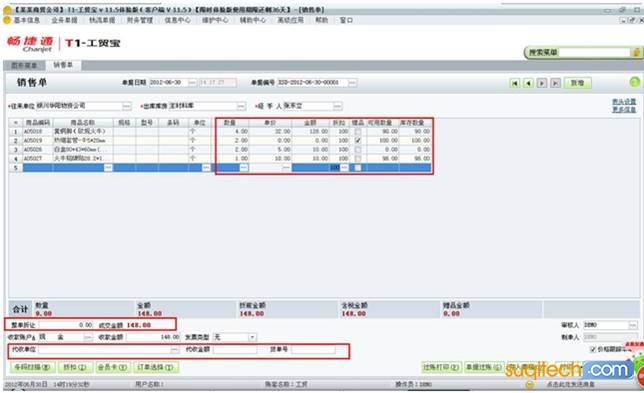
Task: Open the 信息中心 menu
Action: [x=177, y=20]
